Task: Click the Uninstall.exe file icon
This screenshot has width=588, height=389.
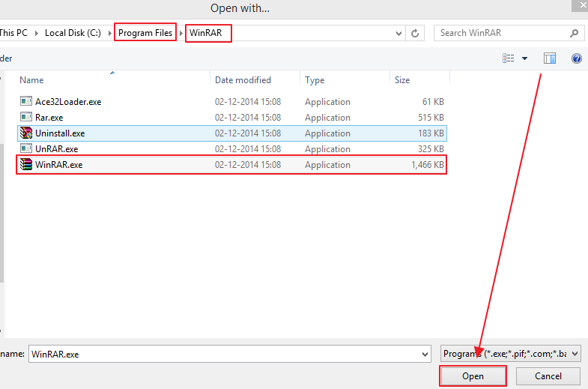Action: (26, 133)
